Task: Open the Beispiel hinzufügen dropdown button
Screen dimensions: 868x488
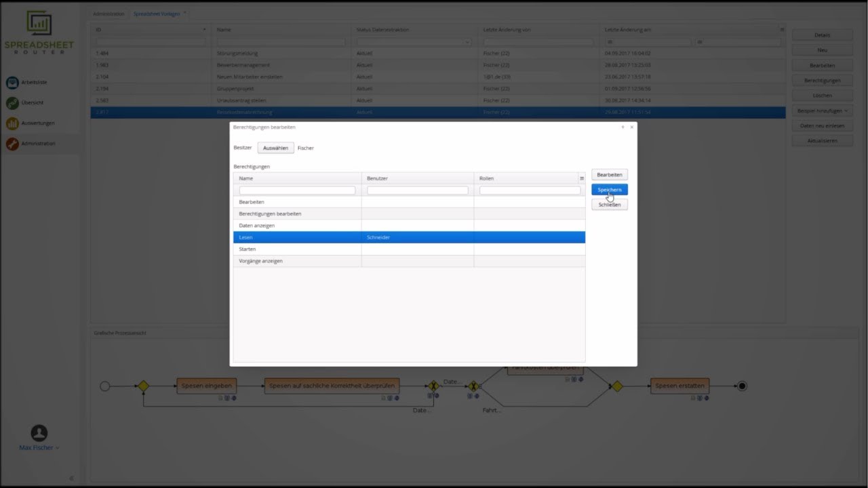Action: 822,110
